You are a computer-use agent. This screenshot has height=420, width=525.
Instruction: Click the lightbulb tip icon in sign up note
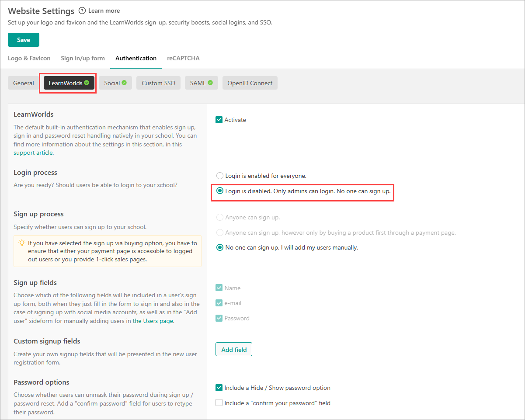[x=21, y=243]
